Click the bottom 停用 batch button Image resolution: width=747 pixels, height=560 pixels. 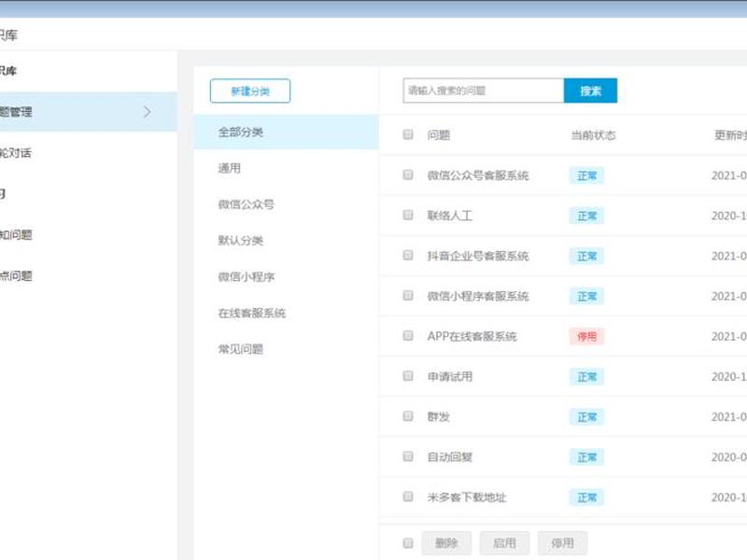[563, 543]
